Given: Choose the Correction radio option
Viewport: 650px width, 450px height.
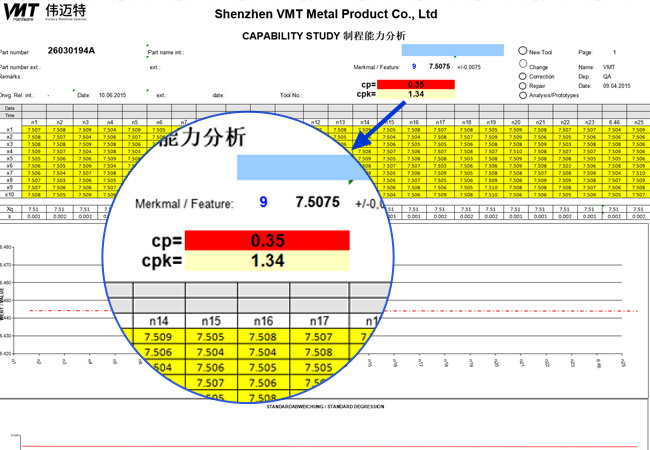Looking at the screenshot, I should [522, 76].
